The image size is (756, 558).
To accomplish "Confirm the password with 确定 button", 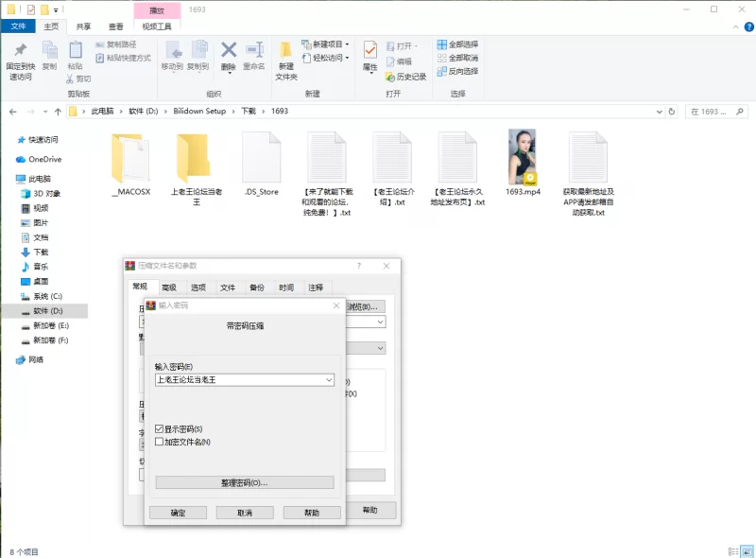I will [x=178, y=512].
